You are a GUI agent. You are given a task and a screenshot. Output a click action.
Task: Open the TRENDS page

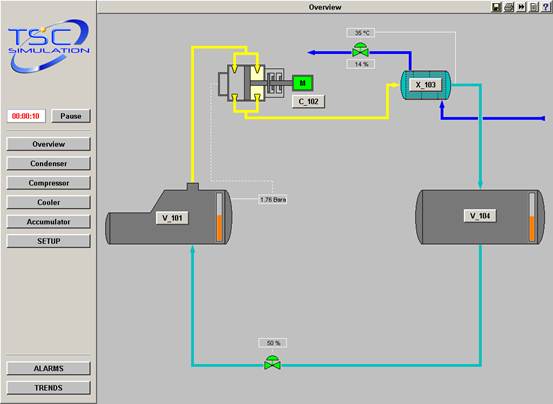tap(49, 388)
